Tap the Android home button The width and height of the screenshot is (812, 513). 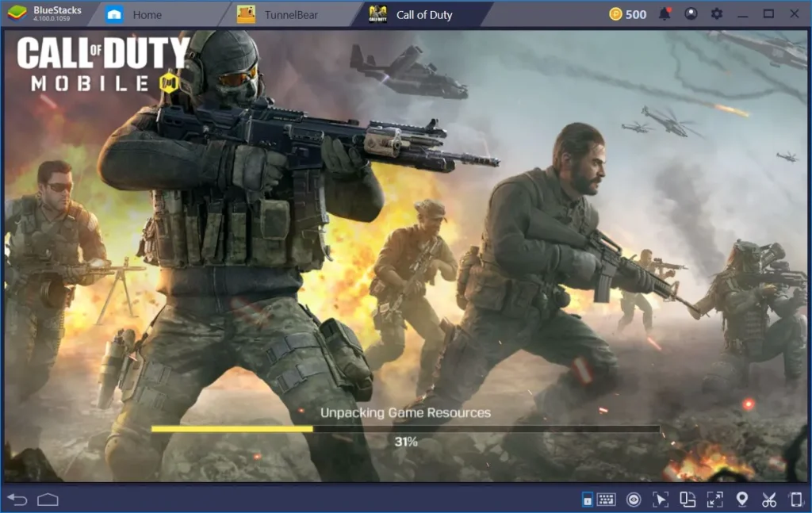click(x=48, y=500)
